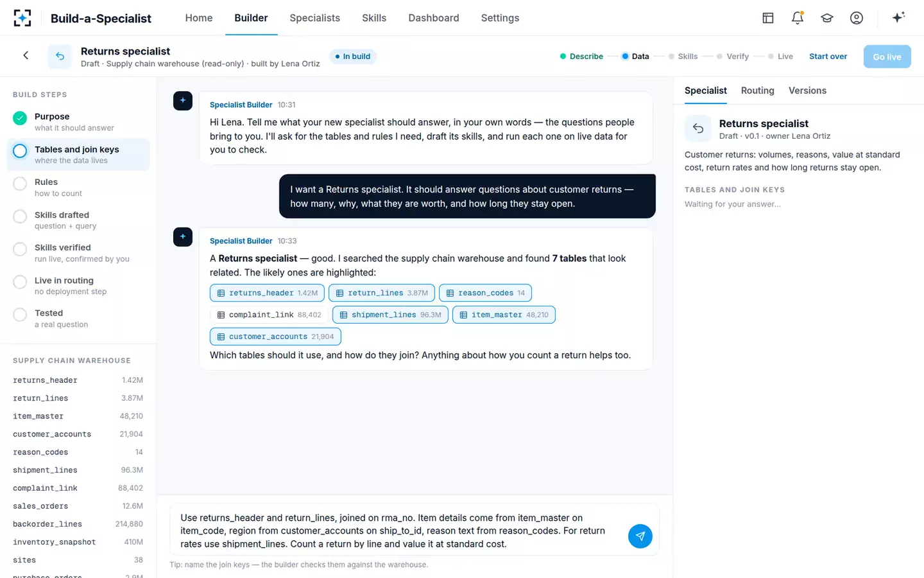Select the Live in routing build step

[x=78, y=285]
